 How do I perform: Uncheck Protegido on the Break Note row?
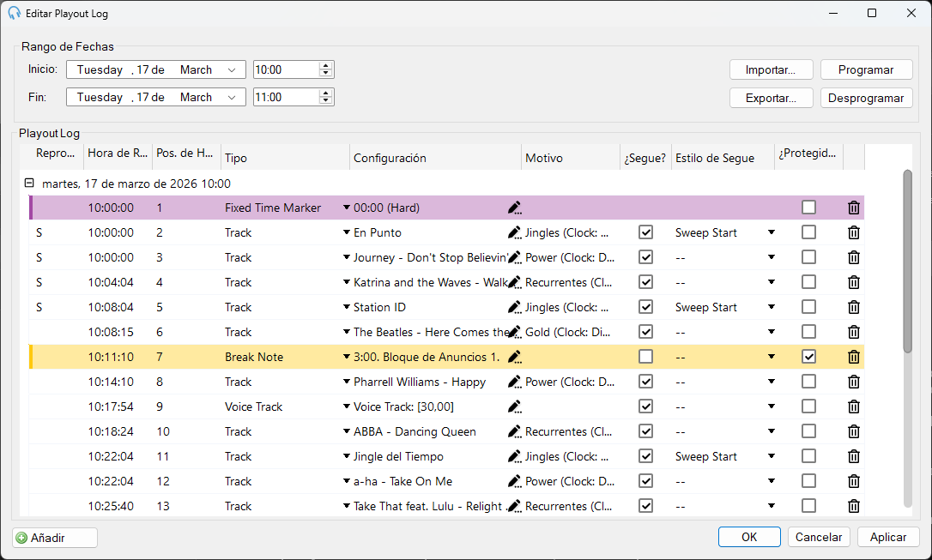(808, 356)
